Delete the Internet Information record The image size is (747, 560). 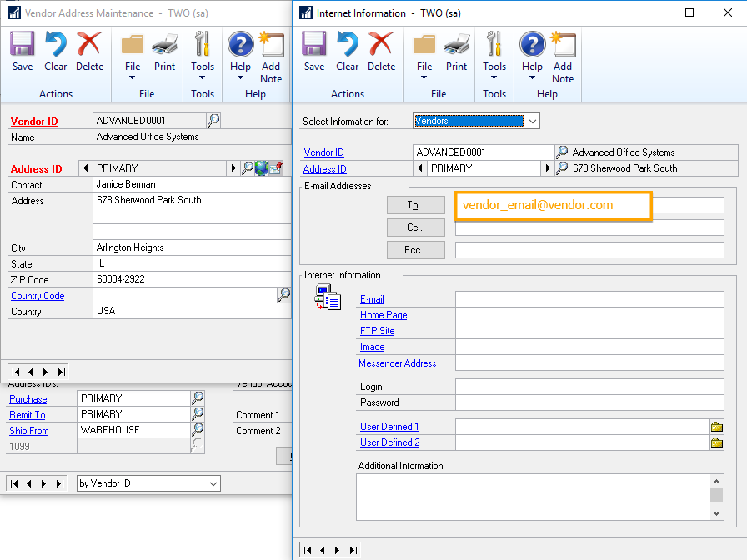(x=381, y=52)
